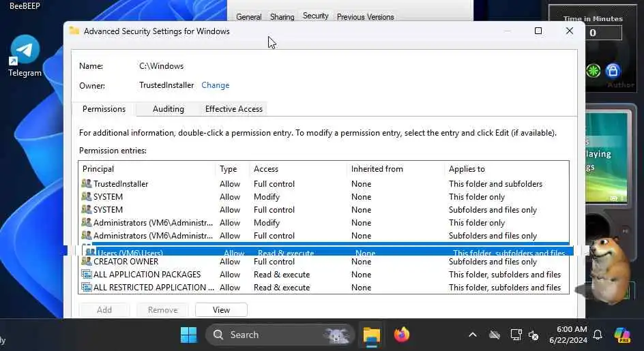Viewport: 644px width, 351px height.
Task: Click the cloud sync tray icon
Action: coord(495,335)
